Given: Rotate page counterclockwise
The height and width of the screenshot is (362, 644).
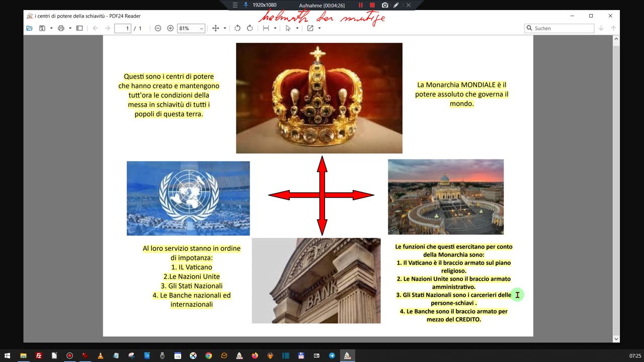Looking at the screenshot, I should (237, 28).
